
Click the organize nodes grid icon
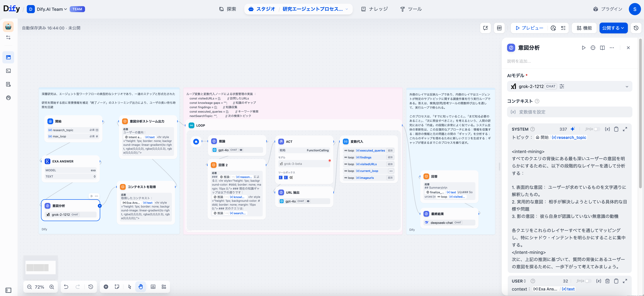click(x=164, y=287)
